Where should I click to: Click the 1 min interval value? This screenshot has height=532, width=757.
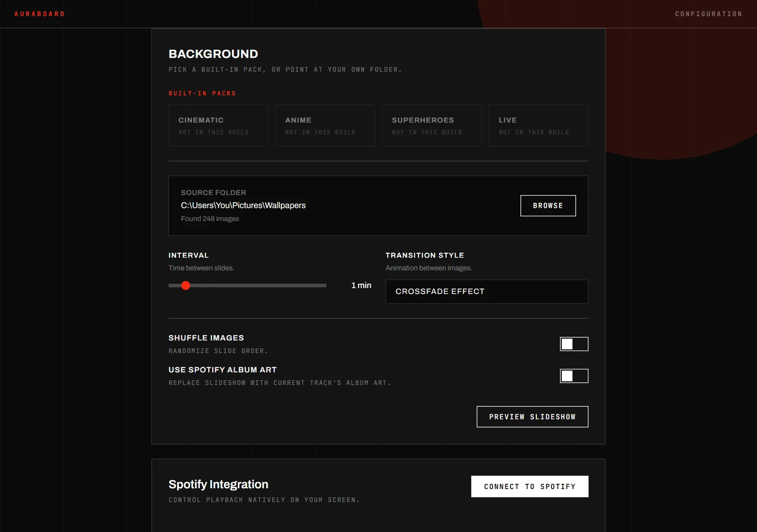click(361, 285)
